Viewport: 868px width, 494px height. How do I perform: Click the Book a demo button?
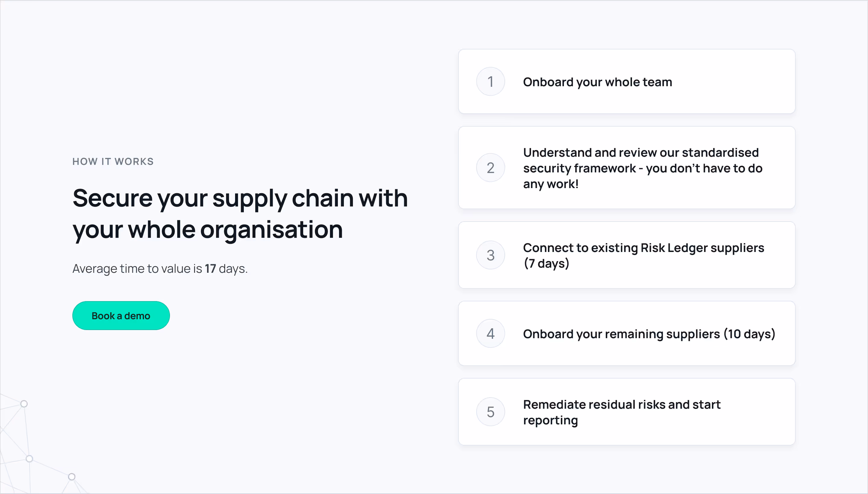click(x=121, y=316)
